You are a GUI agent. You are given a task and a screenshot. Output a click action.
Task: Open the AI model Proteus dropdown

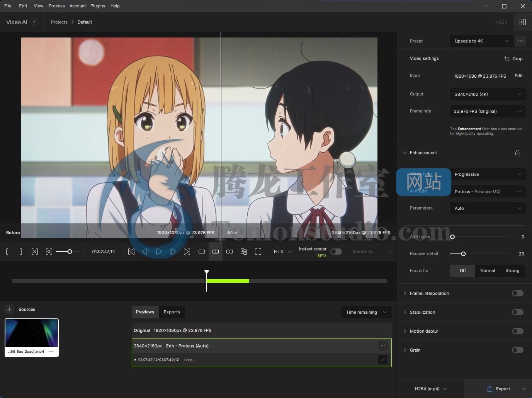tap(488, 192)
